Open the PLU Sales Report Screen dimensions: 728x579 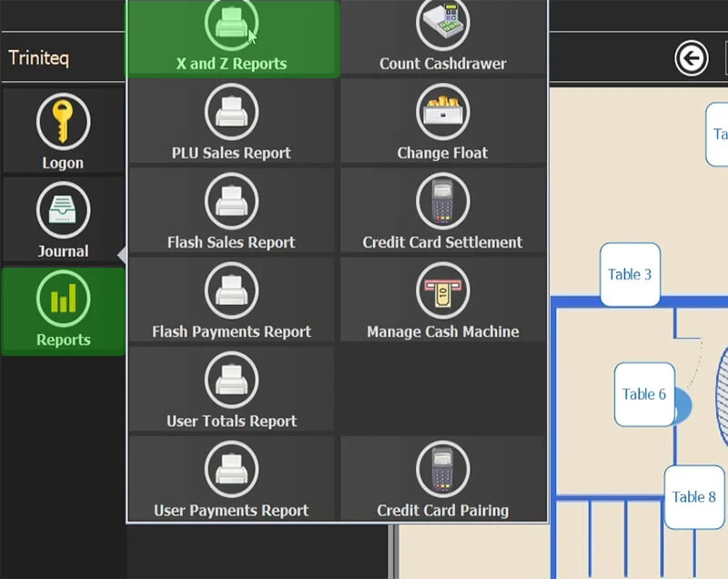(x=231, y=121)
